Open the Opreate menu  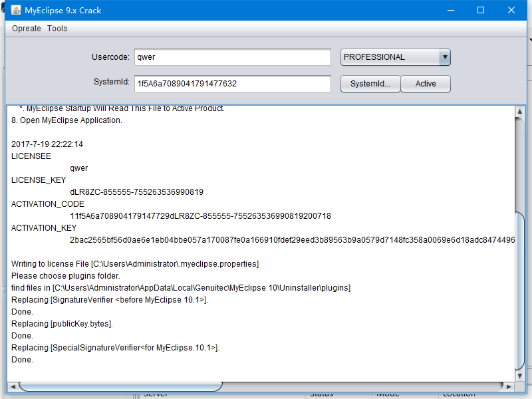tap(27, 29)
